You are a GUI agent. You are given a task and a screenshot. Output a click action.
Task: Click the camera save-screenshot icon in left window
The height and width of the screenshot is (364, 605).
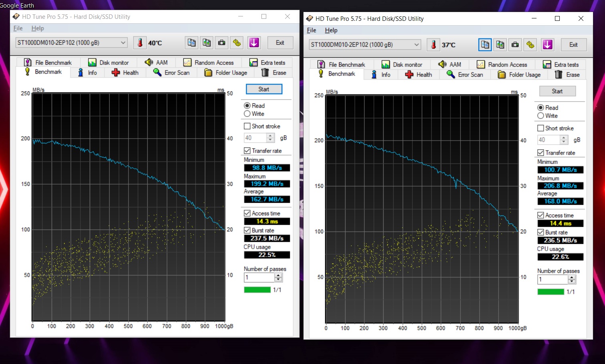coord(221,43)
